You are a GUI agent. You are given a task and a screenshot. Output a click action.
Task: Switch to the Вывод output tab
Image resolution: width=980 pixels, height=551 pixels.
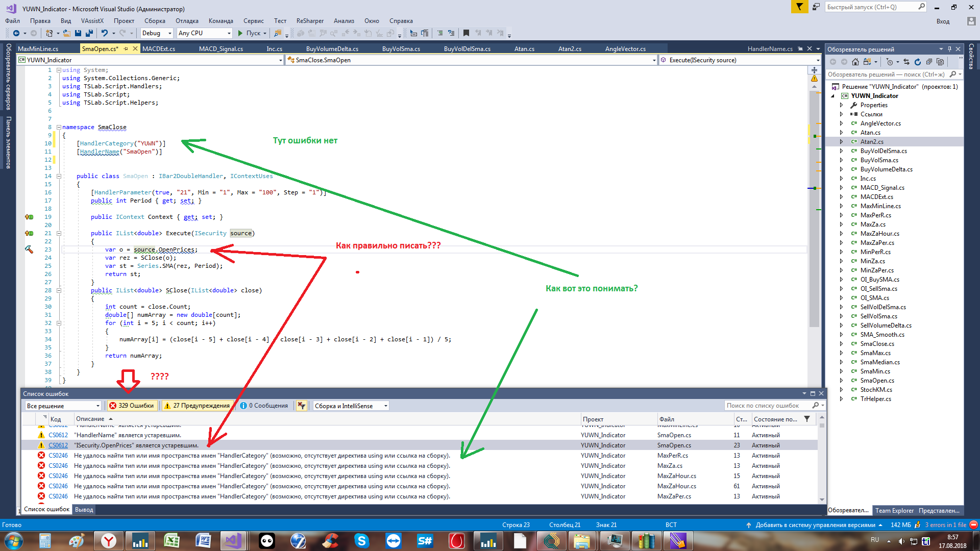[84, 510]
